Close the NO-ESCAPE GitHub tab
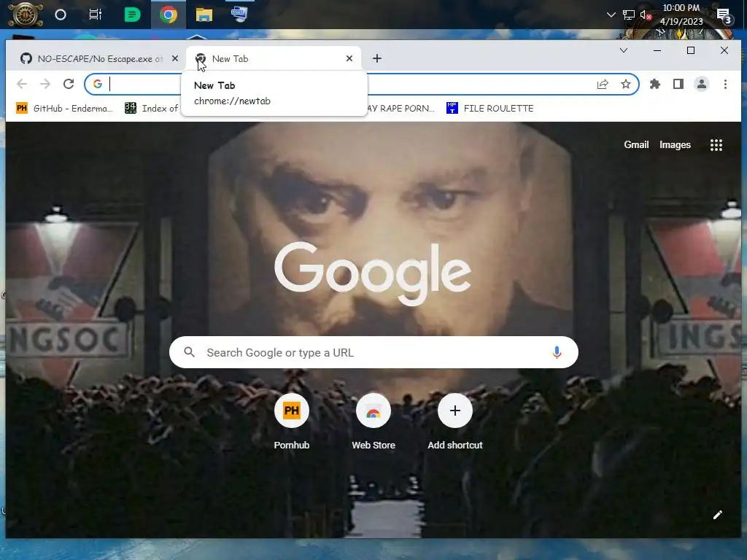747x560 pixels. 175,58
